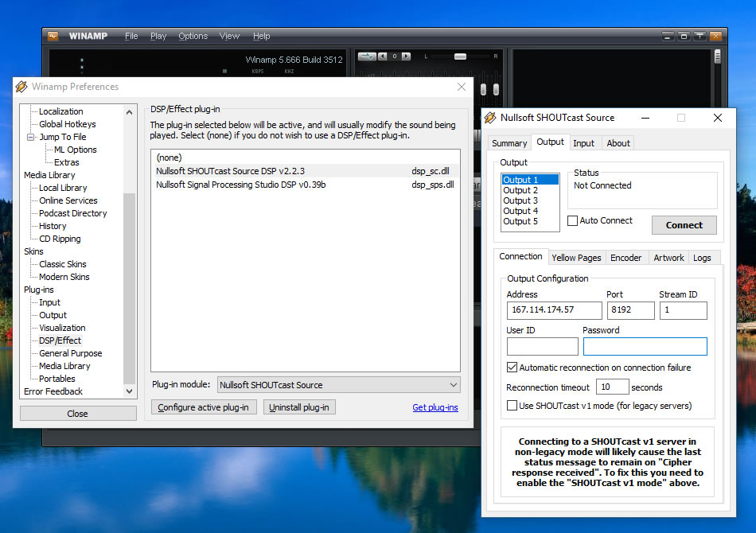Image resolution: width=756 pixels, height=533 pixels.
Task: Close the Winamp Preferences dialog with the X
Action: [462, 87]
